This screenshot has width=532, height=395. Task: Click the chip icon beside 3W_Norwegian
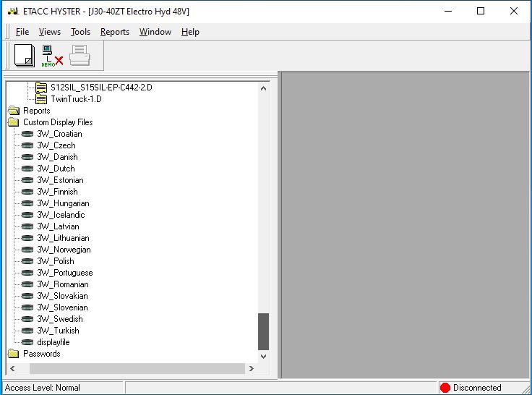click(27, 250)
